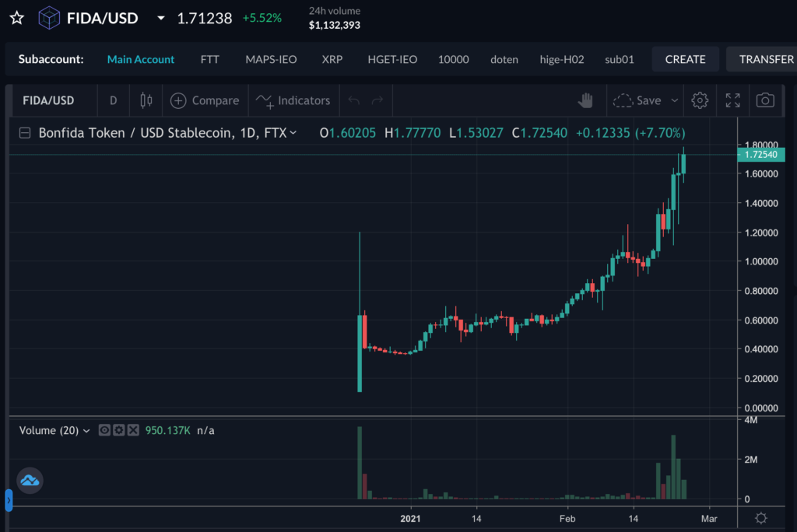797x532 pixels.
Task: Select the Main Account subaccount
Action: 141,59
